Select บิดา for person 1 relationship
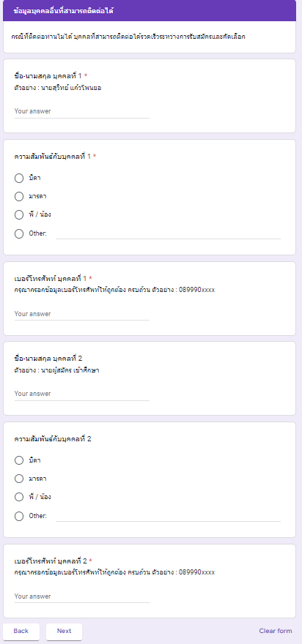The image size is (302, 644). click(x=19, y=179)
